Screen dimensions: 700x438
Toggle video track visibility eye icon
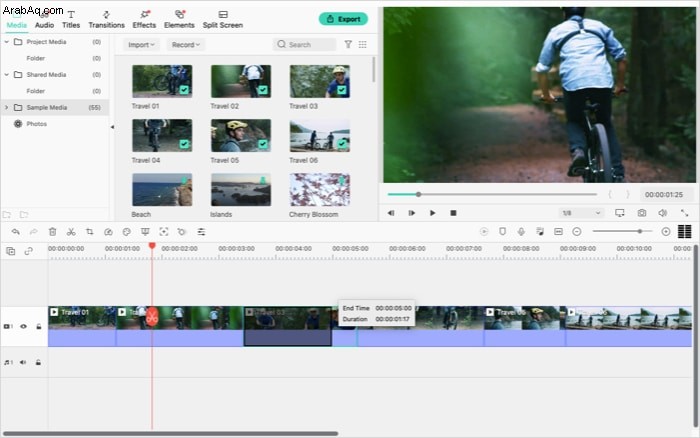23,326
